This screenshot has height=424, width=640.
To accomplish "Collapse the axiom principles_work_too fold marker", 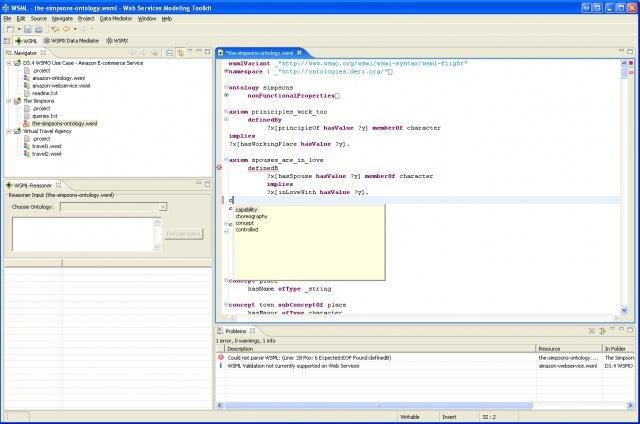I will tap(226, 111).
